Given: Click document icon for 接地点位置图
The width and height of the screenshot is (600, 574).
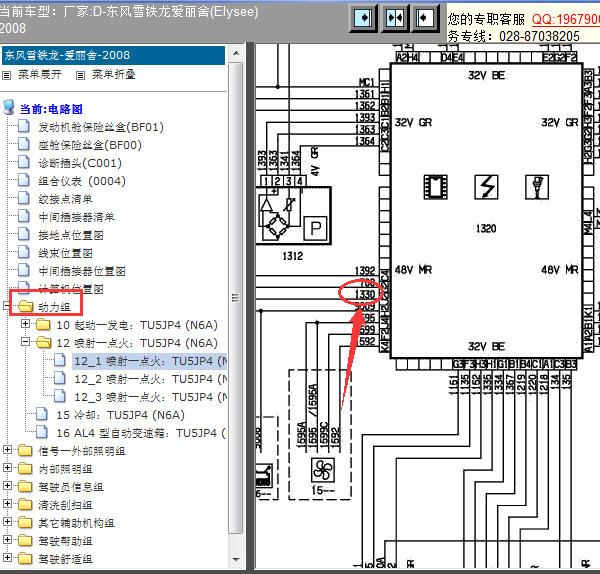Looking at the screenshot, I should (x=24, y=234).
